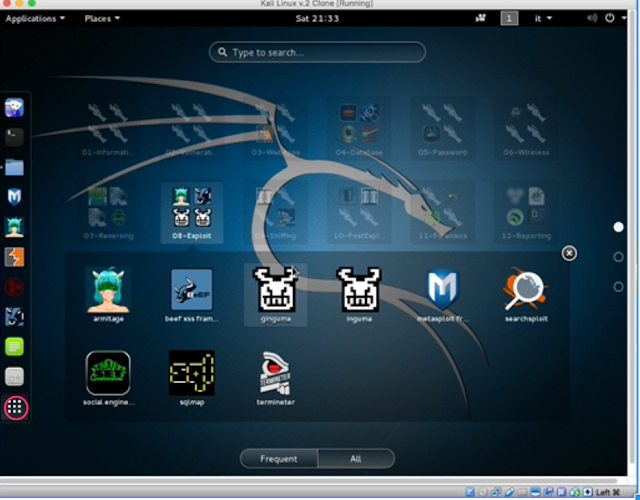
Task: Open the red Maltego dock icon
Action: [x=14, y=287]
